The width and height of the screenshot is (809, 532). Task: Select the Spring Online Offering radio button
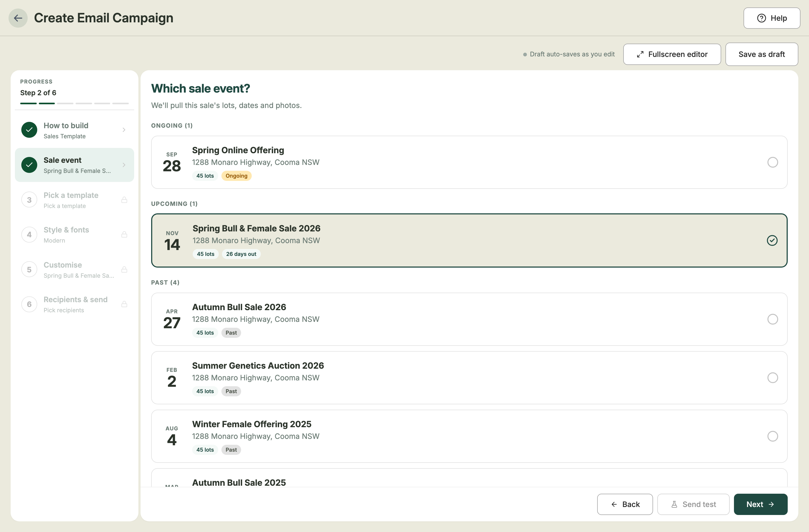[773, 162]
